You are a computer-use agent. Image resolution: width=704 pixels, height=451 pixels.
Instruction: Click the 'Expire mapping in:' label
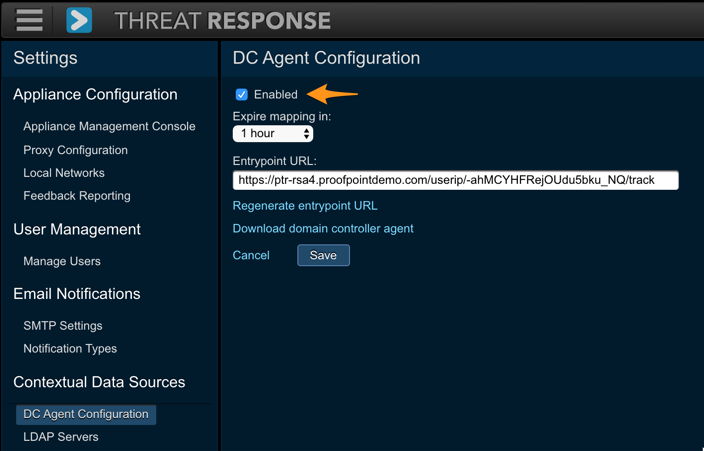click(282, 116)
